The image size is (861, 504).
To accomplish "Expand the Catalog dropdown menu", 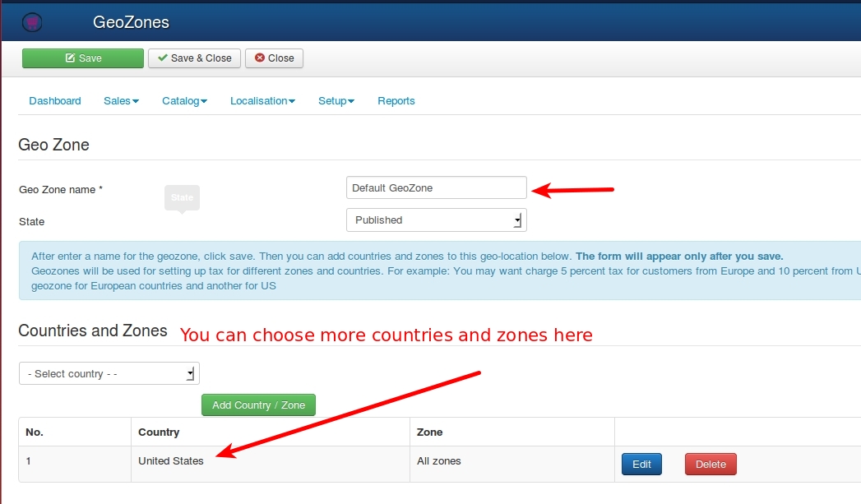I will (x=184, y=101).
